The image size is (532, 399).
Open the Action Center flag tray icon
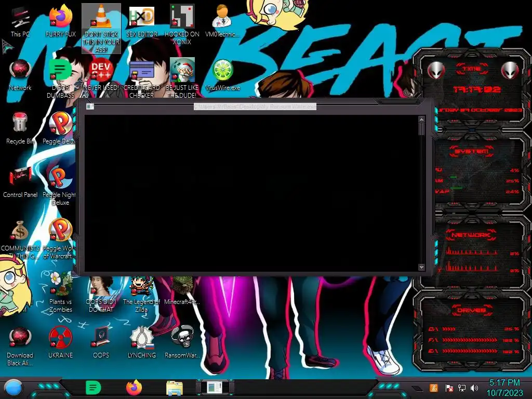tap(449, 388)
